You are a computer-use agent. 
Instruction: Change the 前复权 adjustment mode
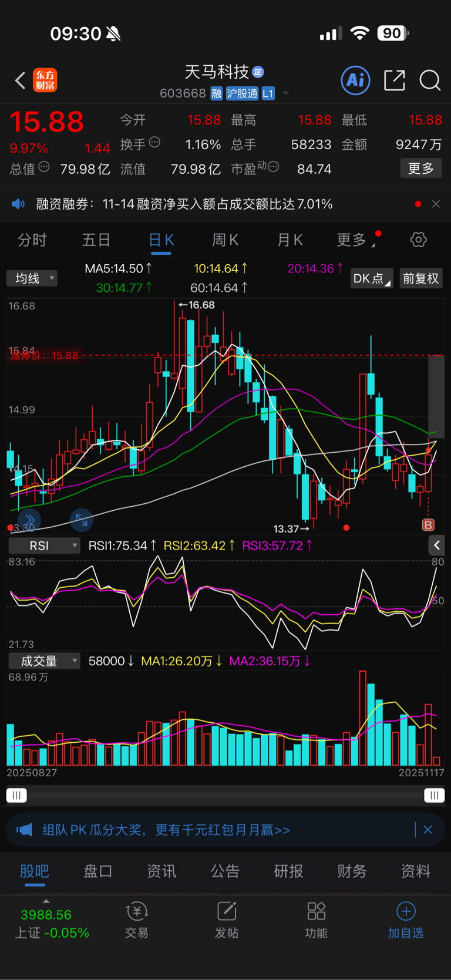click(x=420, y=278)
